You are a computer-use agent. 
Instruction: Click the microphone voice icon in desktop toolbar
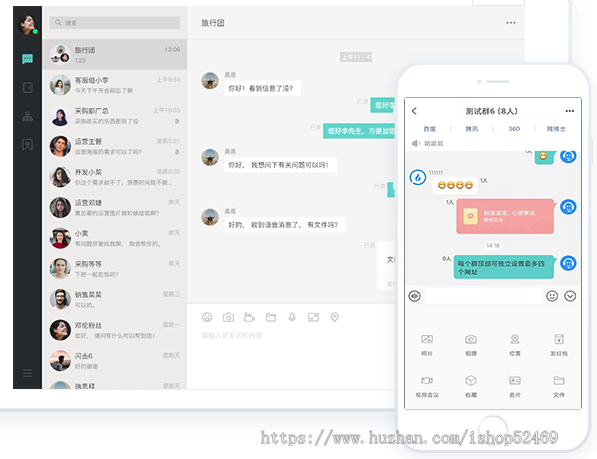[292, 317]
